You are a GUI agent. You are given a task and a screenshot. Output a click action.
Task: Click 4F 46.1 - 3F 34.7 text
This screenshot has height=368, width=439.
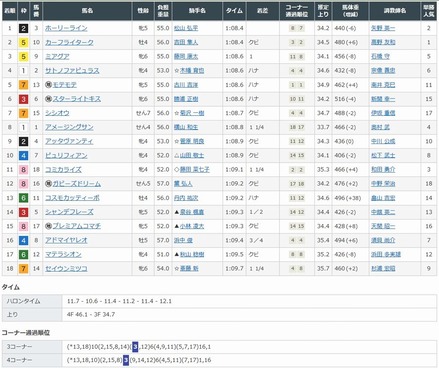[x=91, y=314]
